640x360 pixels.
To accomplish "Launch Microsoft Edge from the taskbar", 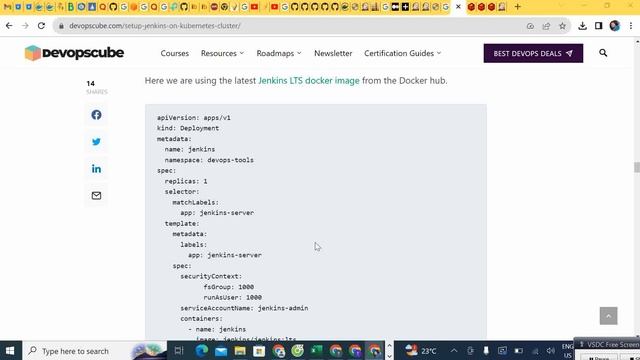I will [202, 351].
